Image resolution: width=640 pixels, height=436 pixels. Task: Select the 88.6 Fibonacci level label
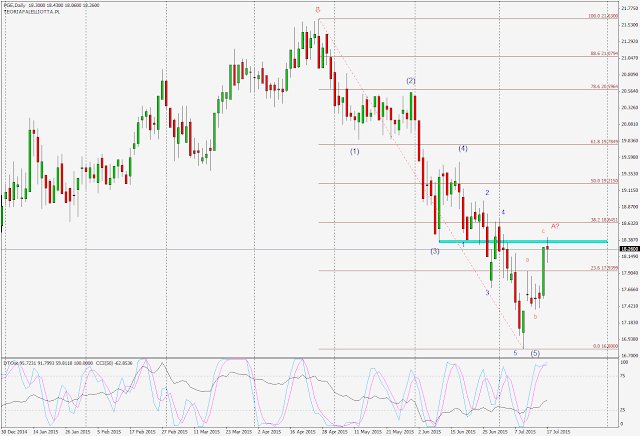click(x=604, y=53)
